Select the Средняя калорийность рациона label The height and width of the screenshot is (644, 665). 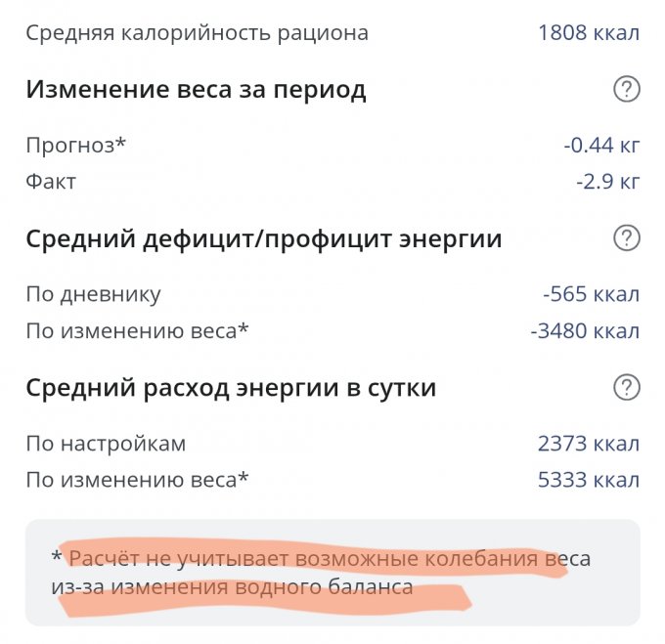[197, 32]
